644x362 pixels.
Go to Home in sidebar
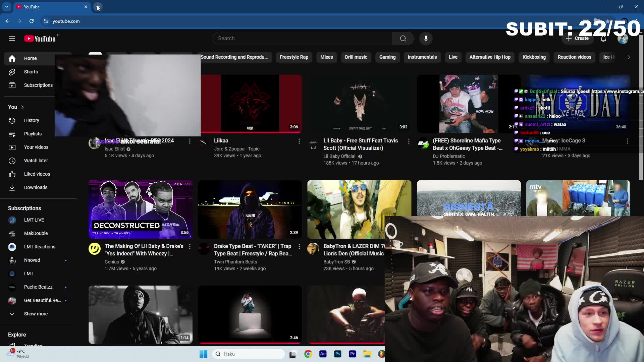(30, 58)
